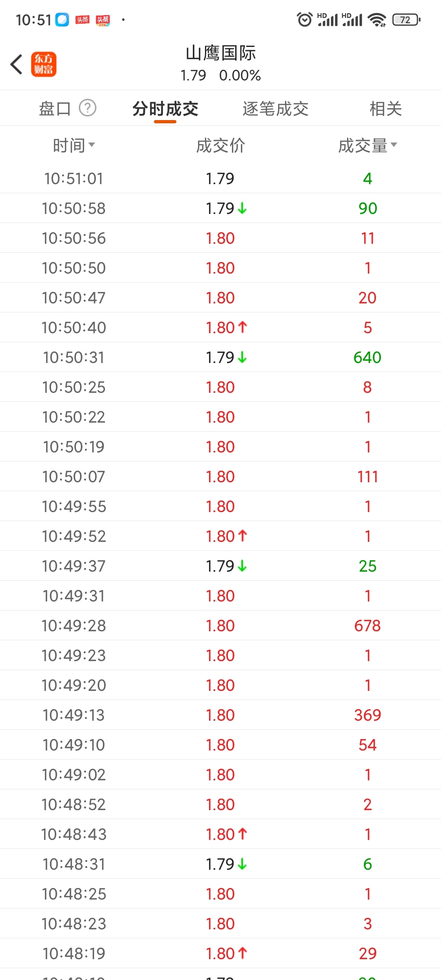Tap the blue notification icon in the status bar
This screenshot has width=441, height=980.
(62, 20)
